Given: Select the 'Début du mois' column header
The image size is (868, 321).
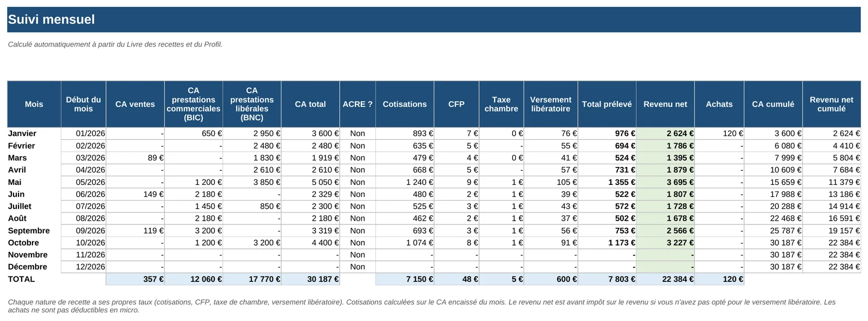Looking at the screenshot, I should pos(84,104).
